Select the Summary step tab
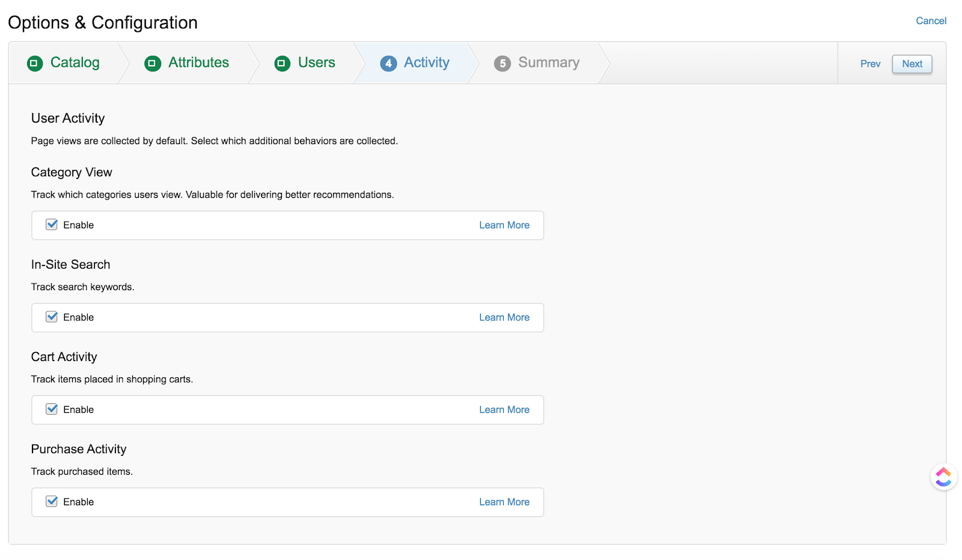962x560 pixels. [548, 62]
